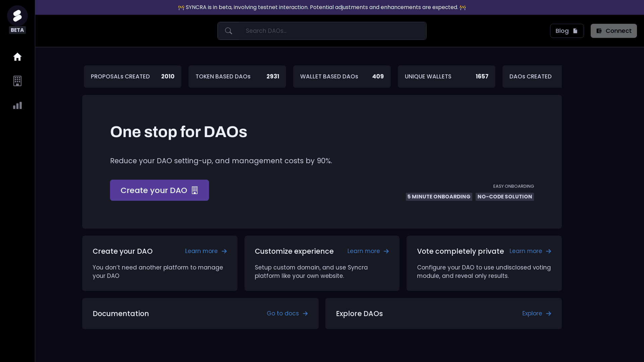Click the purple Create your DAO button

(x=159, y=190)
